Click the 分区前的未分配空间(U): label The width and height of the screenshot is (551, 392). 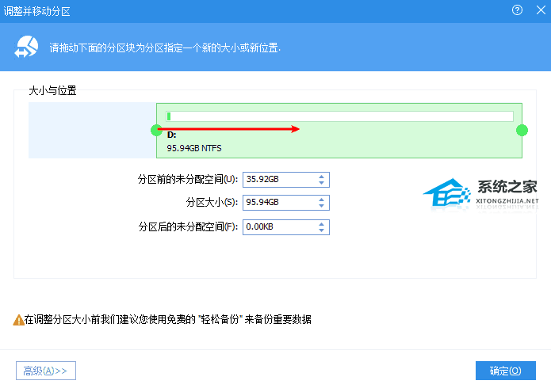(x=188, y=179)
